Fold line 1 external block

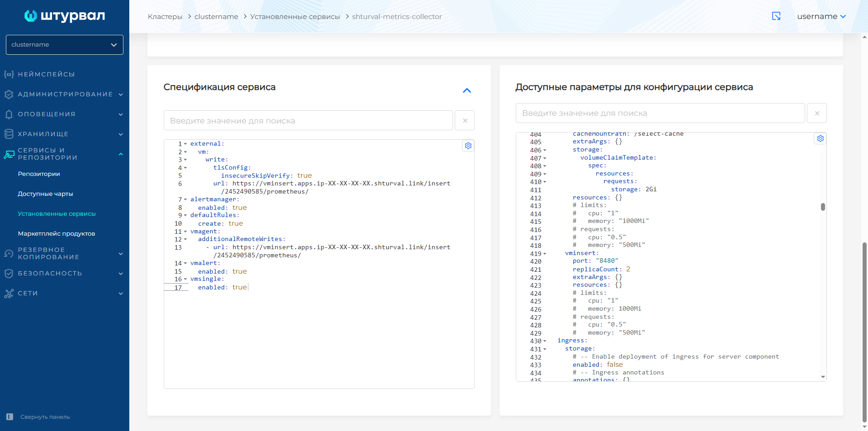(185, 144)
